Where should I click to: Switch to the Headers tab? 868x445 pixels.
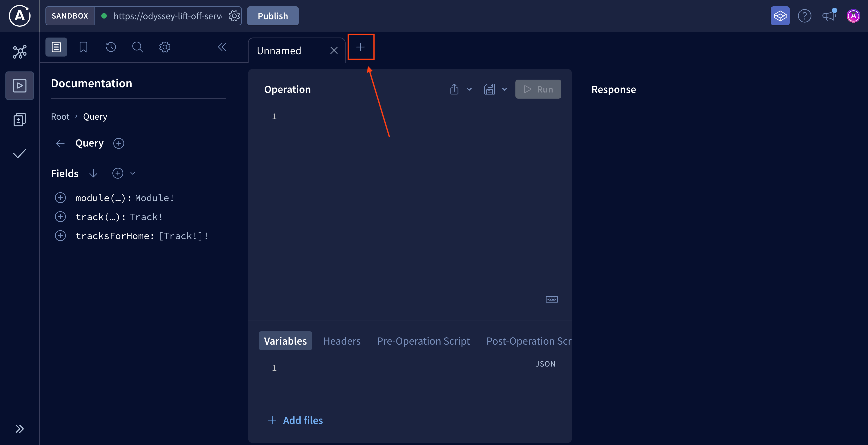pos(342,341)
